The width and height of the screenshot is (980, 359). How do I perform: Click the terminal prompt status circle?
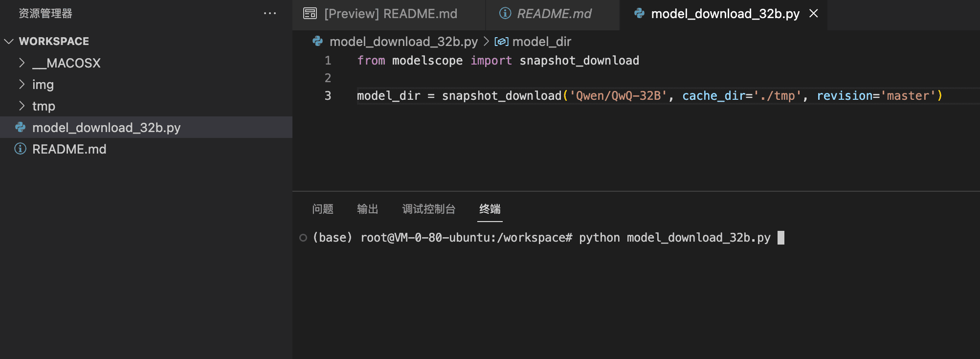coord(303,238)
